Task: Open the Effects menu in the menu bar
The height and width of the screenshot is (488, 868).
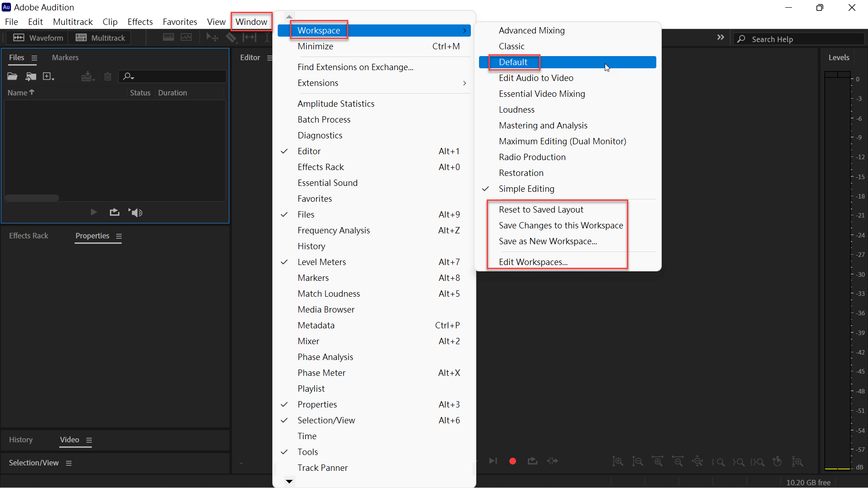Action: point(140,22)
